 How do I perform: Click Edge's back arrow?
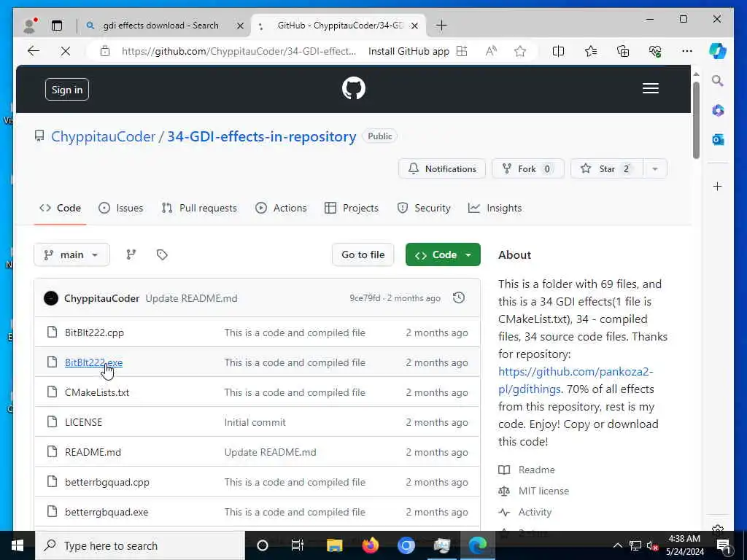(x=34, y=51)
